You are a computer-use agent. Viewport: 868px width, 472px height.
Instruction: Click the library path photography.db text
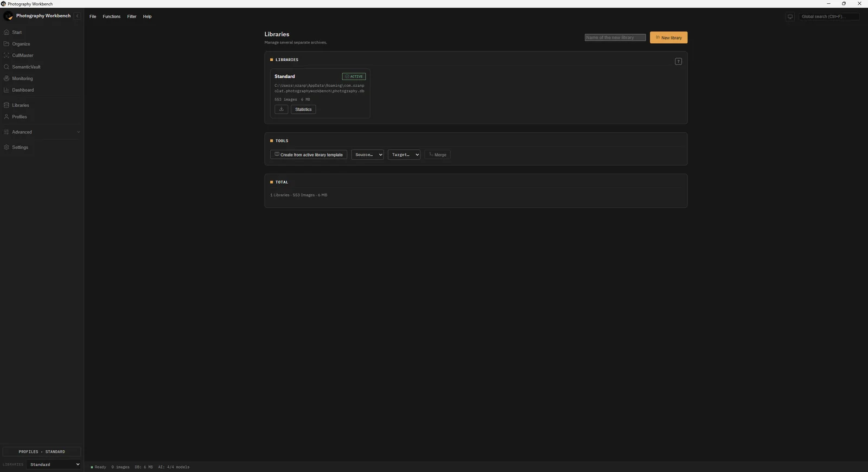tap(320, 88)
